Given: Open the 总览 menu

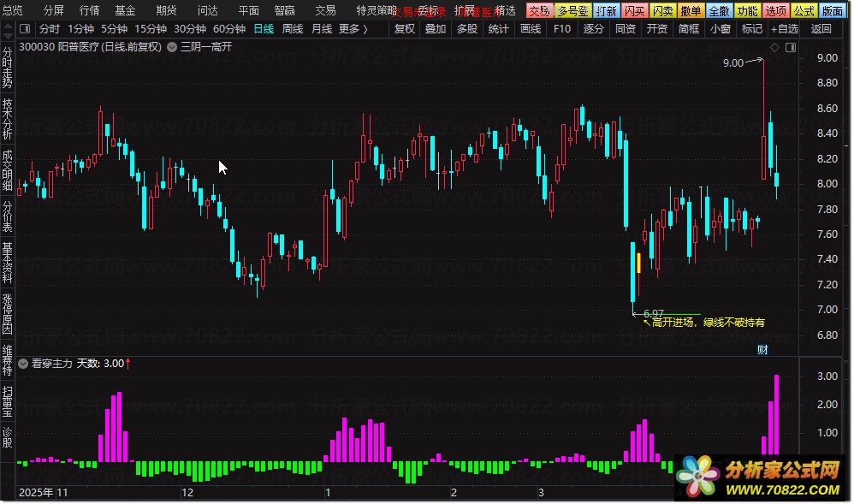Looking at the screenshot, I should [x=12, y=10].
